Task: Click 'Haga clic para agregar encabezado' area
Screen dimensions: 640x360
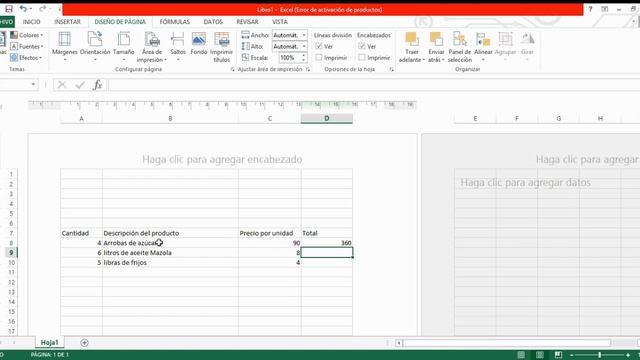Action: [x=222, y=159]
